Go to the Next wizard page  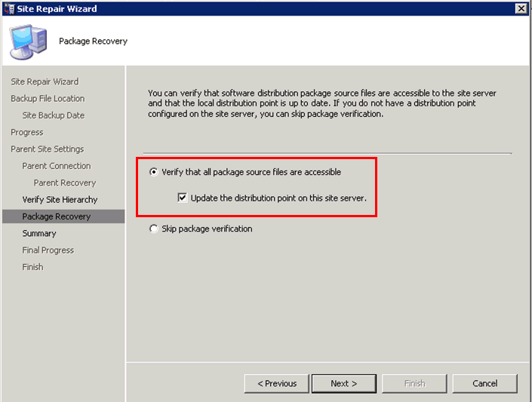tap(343, 383)
